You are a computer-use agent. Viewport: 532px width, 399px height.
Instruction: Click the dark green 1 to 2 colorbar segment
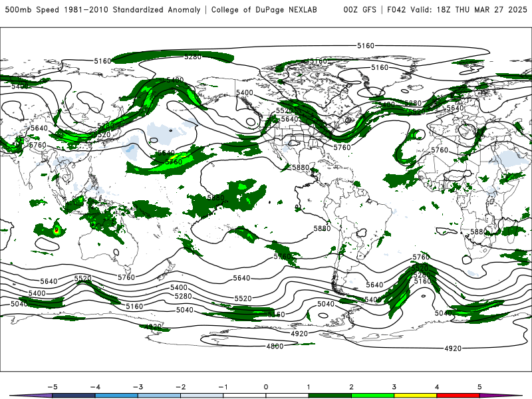pyautogui.click(x=330, y=396)
